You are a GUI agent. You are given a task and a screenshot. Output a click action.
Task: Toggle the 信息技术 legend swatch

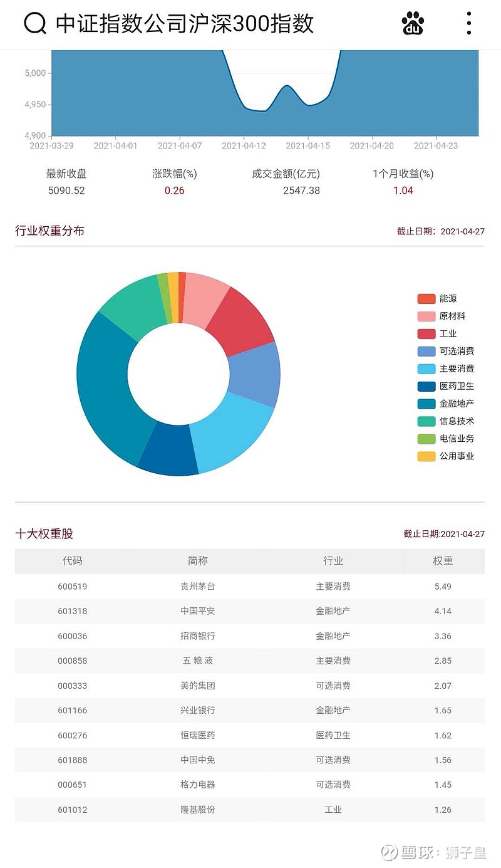[x=426, y=421]
